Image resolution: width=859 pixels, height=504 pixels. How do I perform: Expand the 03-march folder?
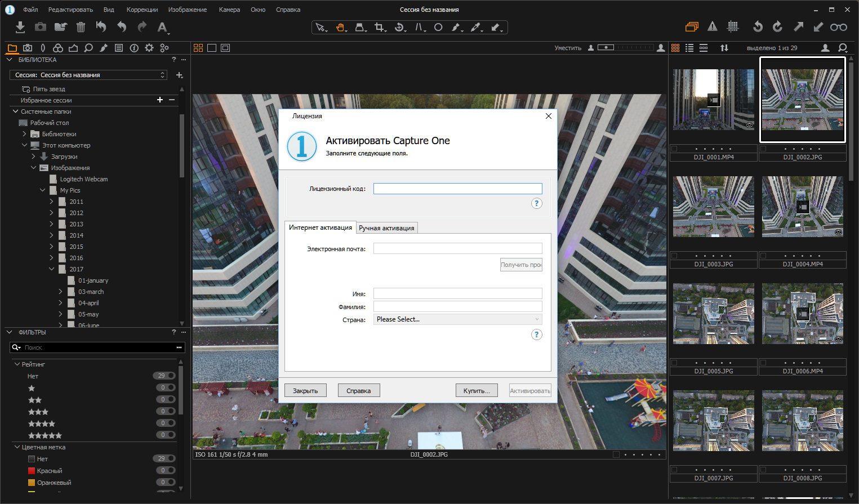pyautogui.click(x=60, y=292)
